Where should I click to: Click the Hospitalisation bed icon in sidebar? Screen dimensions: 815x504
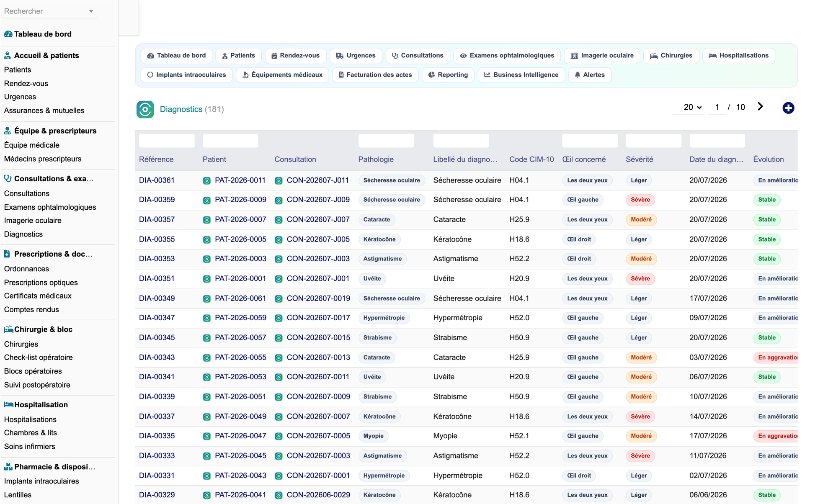tap(8, 404)
